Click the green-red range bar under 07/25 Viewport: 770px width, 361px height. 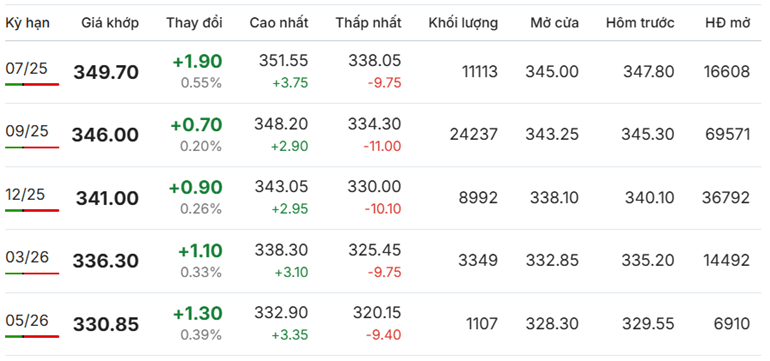(x=32, y=84)
